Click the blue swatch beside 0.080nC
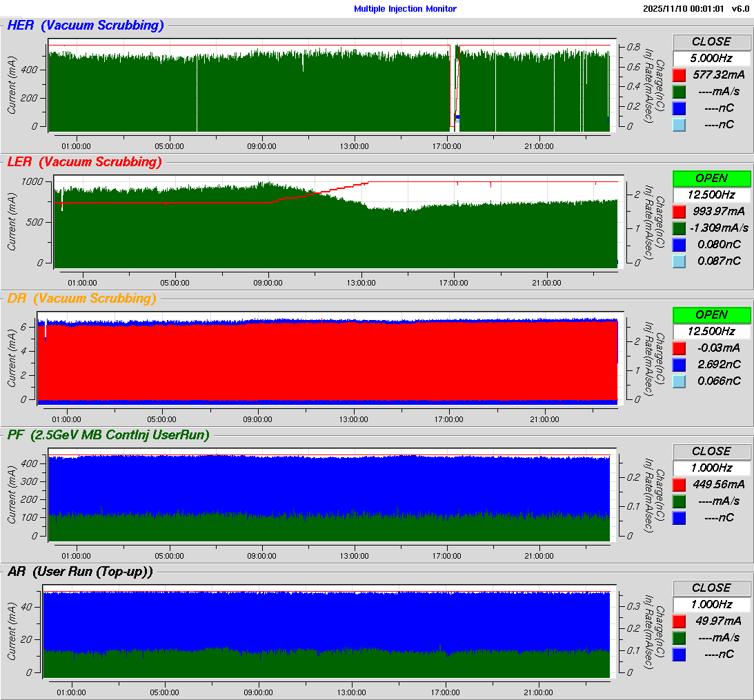754x700 pixels. click(x=679, y=244)
